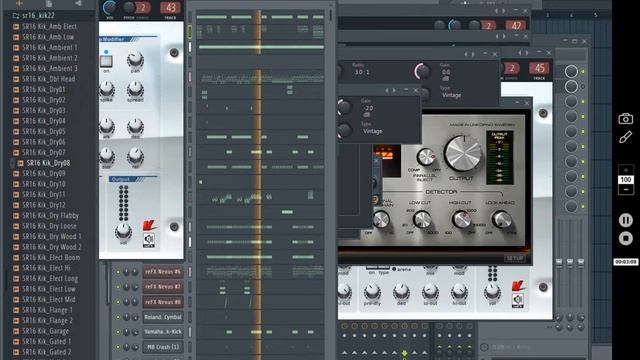Click the Ratio 3.0:1 value in compressor panel
Image resolution: width=640 pixels, height=360 pixels.
point(362,72)
